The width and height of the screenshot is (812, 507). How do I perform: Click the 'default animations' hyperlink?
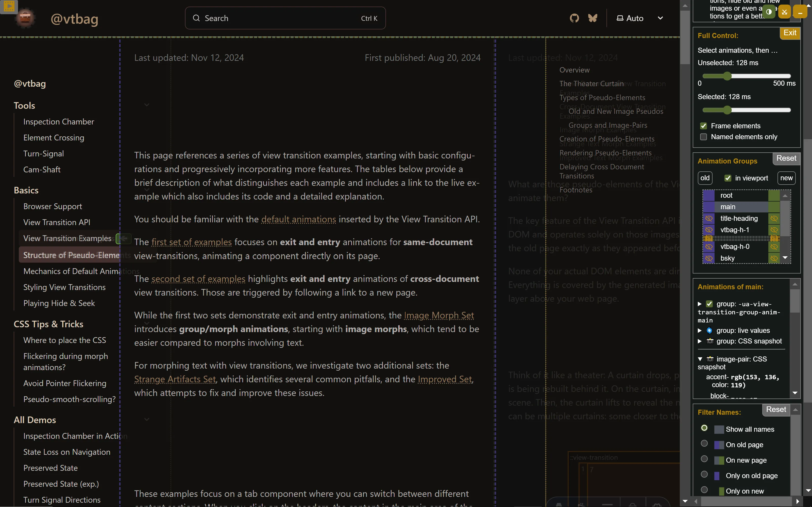coord(298,219)
